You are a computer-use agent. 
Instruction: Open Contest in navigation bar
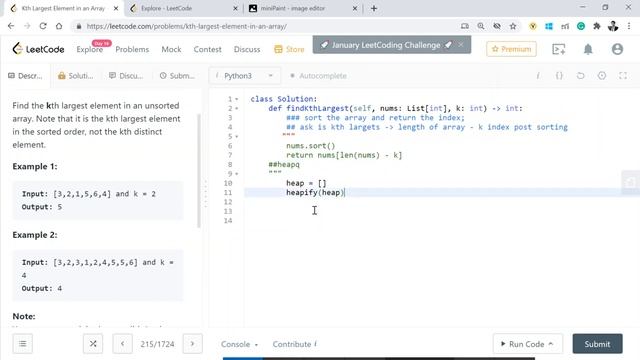(207, 49)
